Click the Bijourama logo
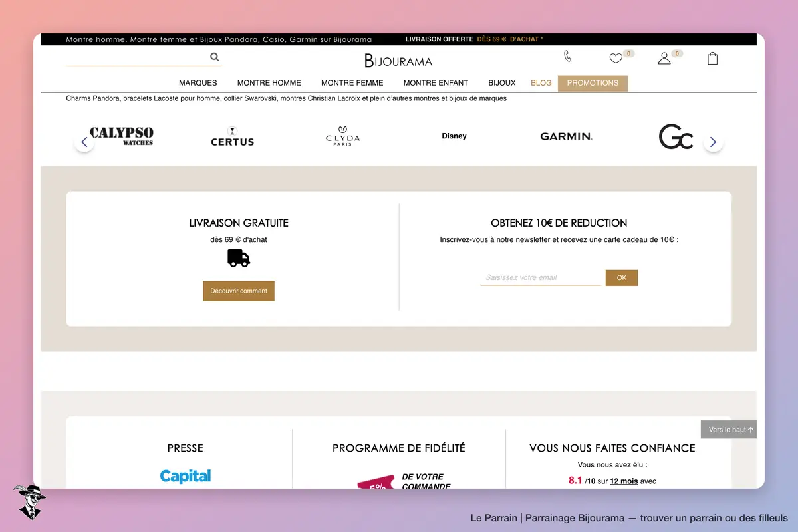The width and height of the screenshot is (798, 532). (x=398, y=61)
